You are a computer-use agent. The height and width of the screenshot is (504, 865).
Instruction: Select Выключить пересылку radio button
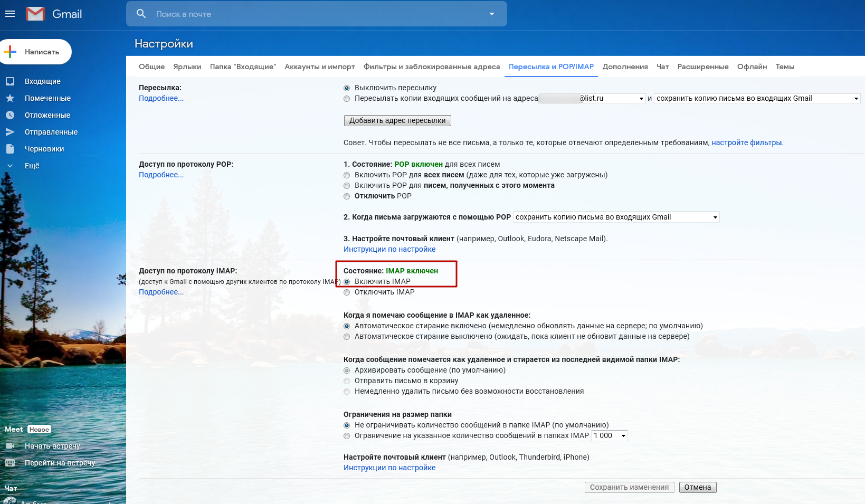click(347, 88)
